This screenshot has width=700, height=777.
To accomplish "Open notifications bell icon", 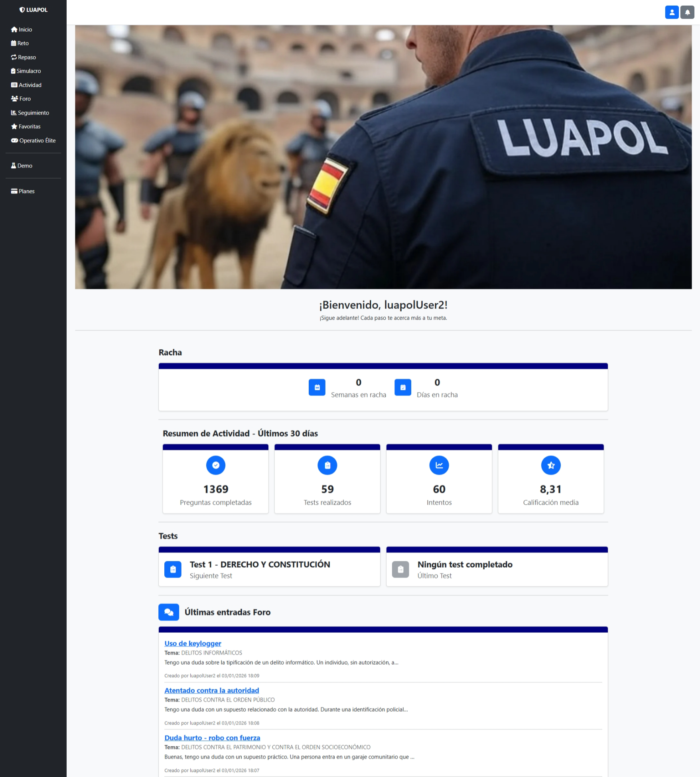I will (x=687, y=12).
